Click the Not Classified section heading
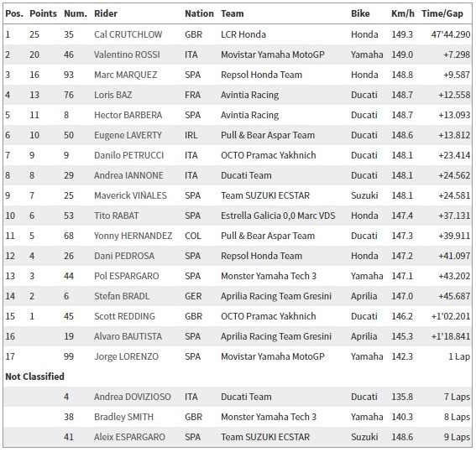 (x=35, y=377)
